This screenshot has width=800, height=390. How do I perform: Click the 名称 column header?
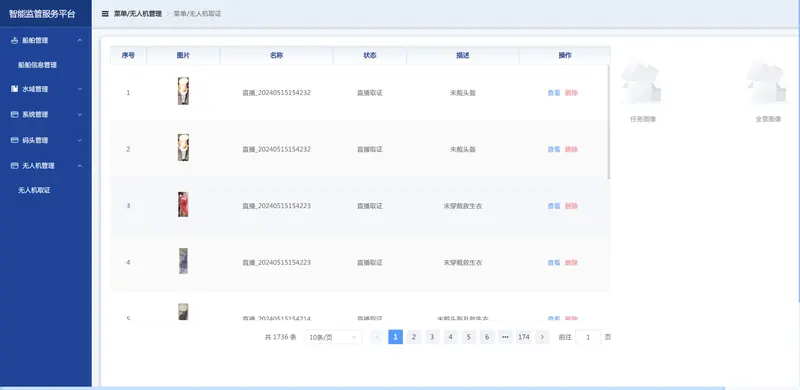point(277,55)
